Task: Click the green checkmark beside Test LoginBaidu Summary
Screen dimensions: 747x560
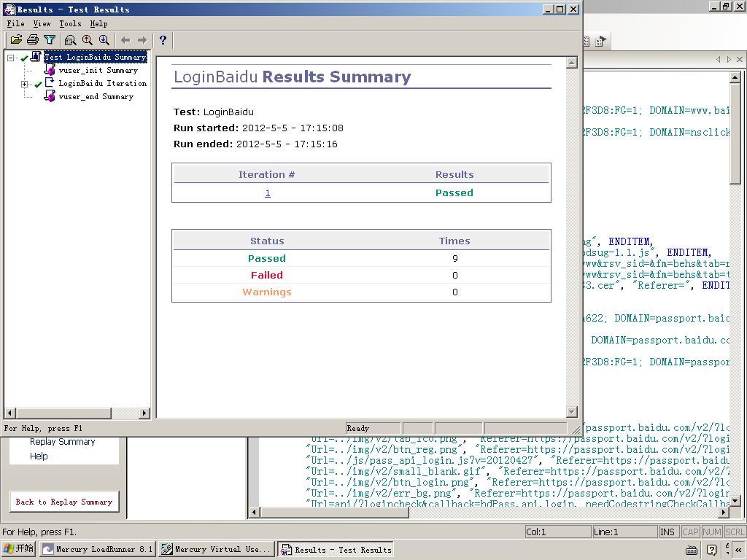Action: (24, 58)
